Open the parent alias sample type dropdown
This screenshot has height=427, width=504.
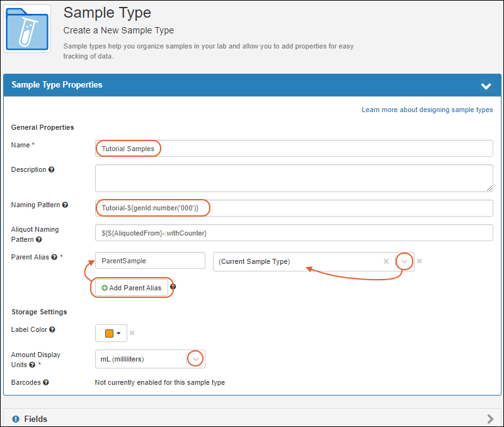pos(405,261)
